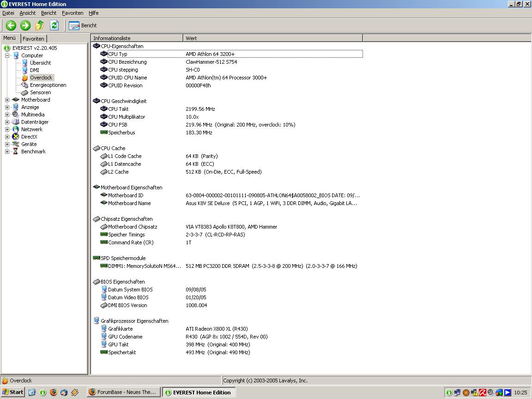532x399 pixels.
Task: Click the Anzeige monitor icon in tree
Action: (x=16, y=107)
